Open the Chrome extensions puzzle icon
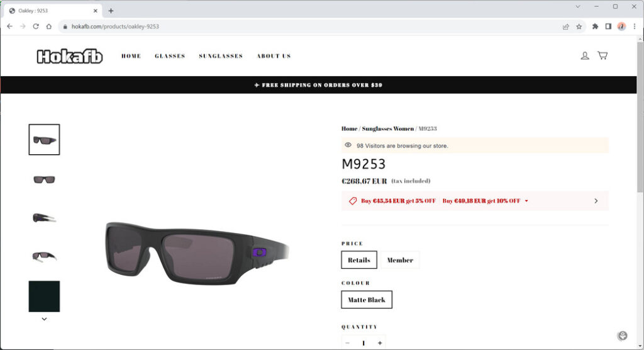The image size is (644, 350). (595, 26)
